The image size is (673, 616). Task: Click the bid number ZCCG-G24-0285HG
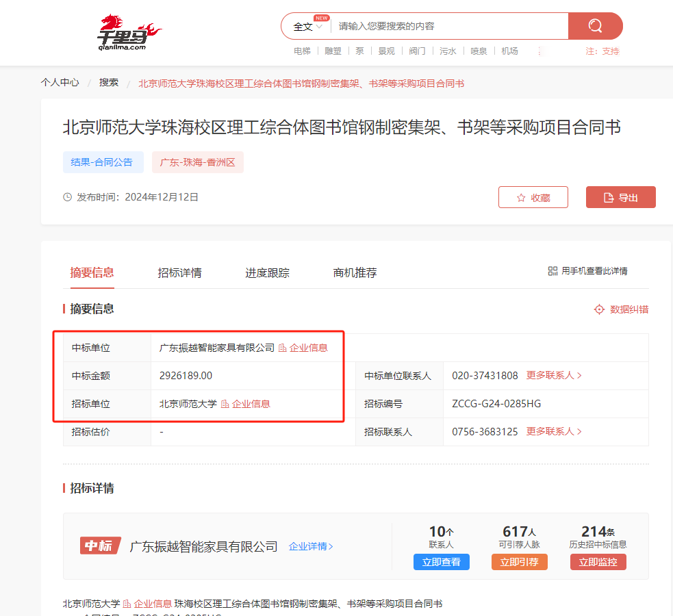(x=496, y=404)
